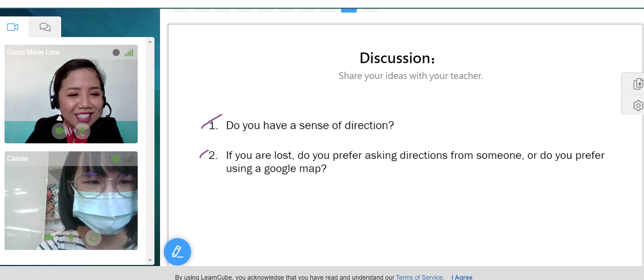The image size is (644, 280).
Task: Open the whiteboard pencil drawing tools
Action: point(178,252)
